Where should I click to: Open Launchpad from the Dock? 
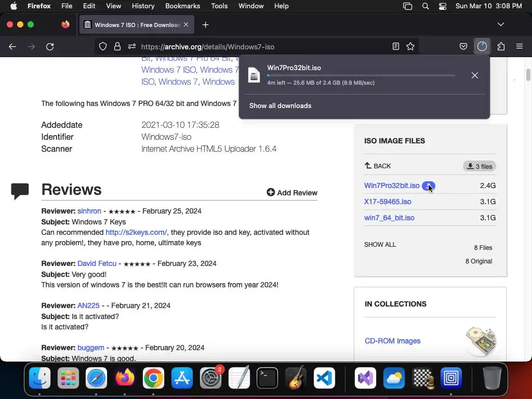click(68, 378)
